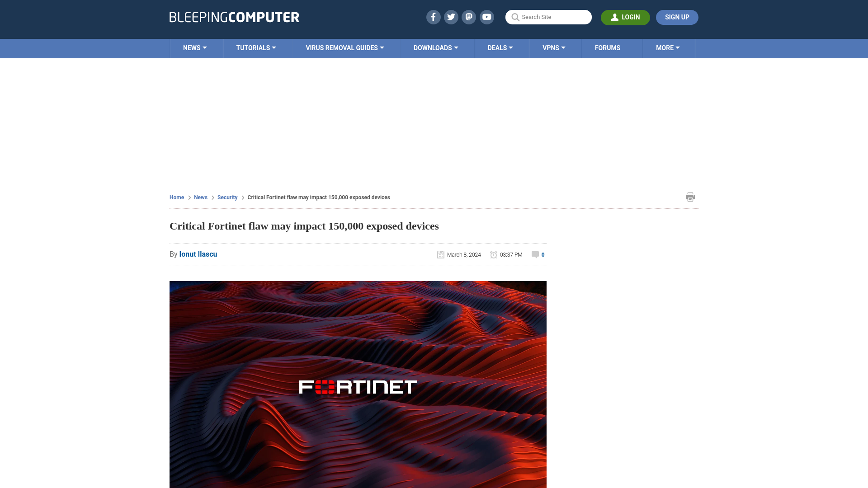The height and width of the screenshot is (488, 868).
Task: Click the Security breadcrumb link
Action: pos(227,197)
